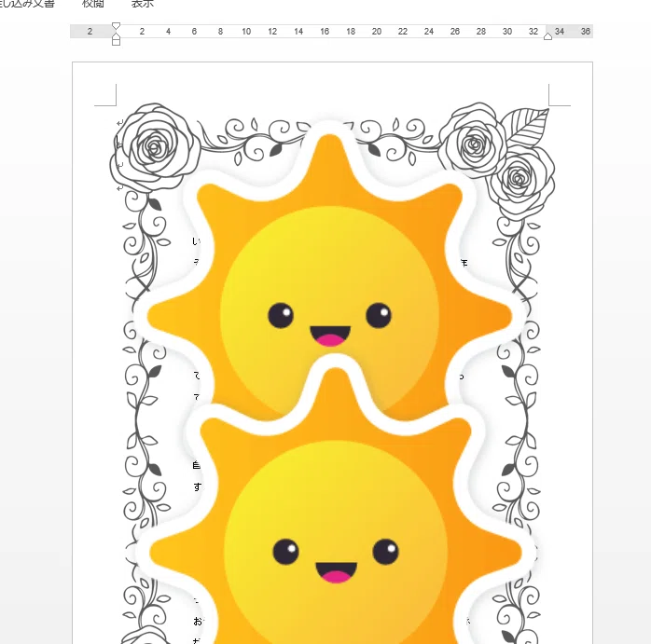Select the rose frame at top-left rose
This screenshot has width=651, height=644.
tap(155, 147)
